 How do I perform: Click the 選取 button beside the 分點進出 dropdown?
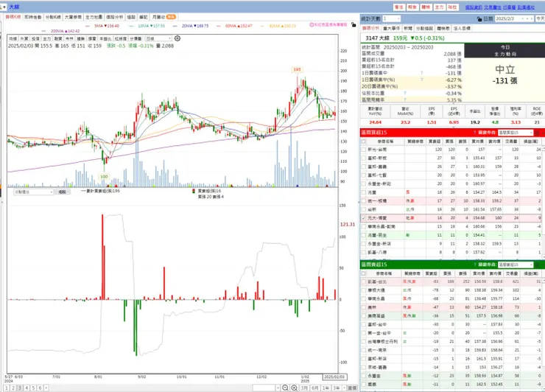click(62, 192)
